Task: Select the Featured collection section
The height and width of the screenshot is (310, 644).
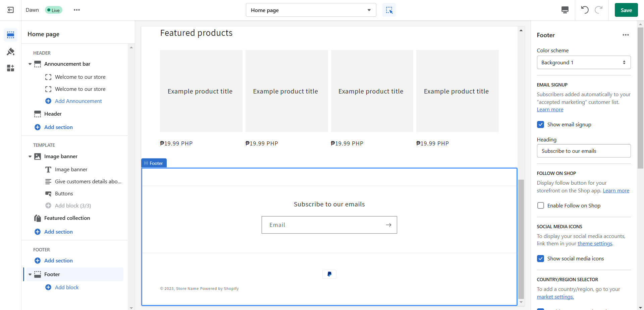Action: point(67,218)
